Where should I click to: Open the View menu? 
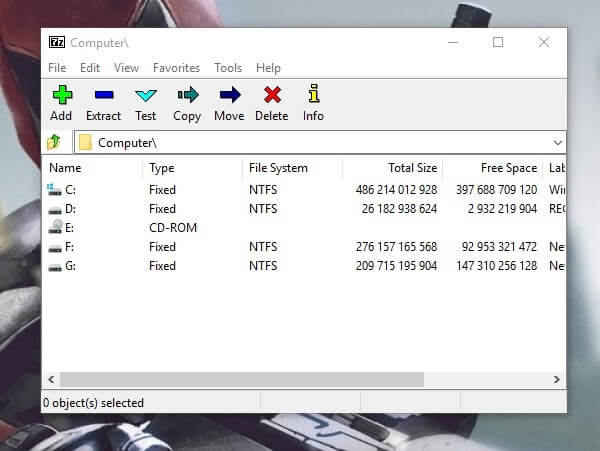click(x=126, y=68)
